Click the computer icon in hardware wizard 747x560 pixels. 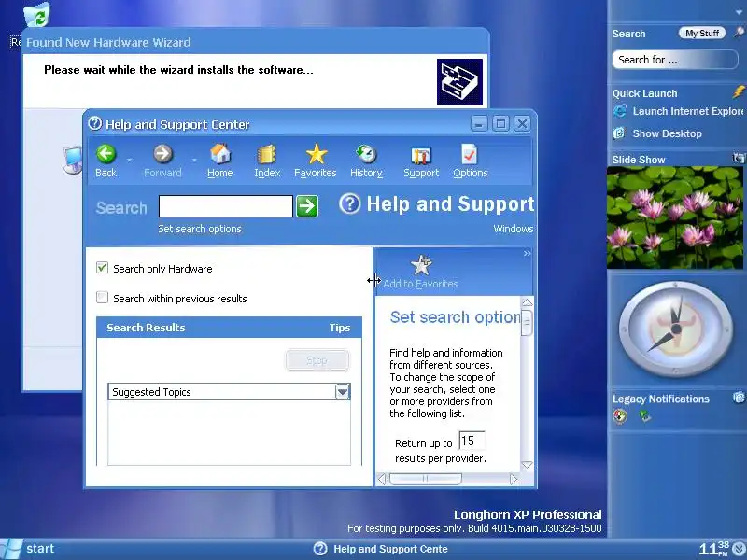pyautogui.click(x=73, y=160)
